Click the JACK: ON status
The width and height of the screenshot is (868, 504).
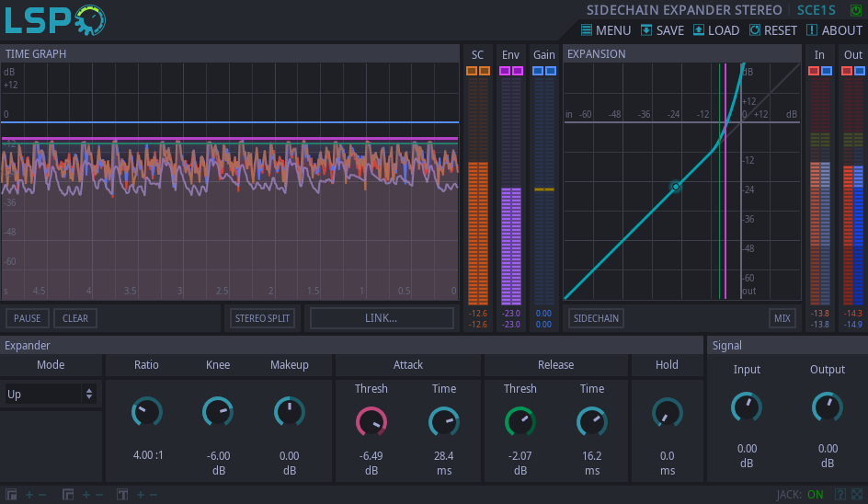coord(800,495)
